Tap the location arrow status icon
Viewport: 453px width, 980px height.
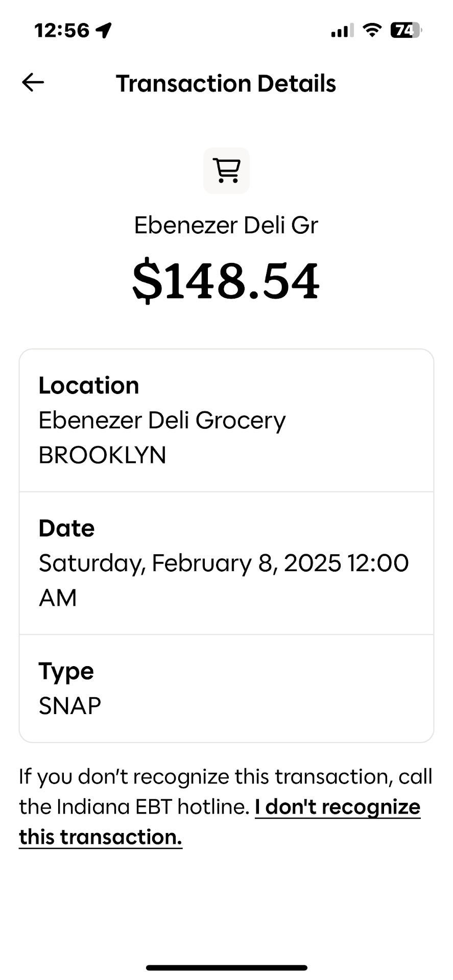(x=104, y=30)
